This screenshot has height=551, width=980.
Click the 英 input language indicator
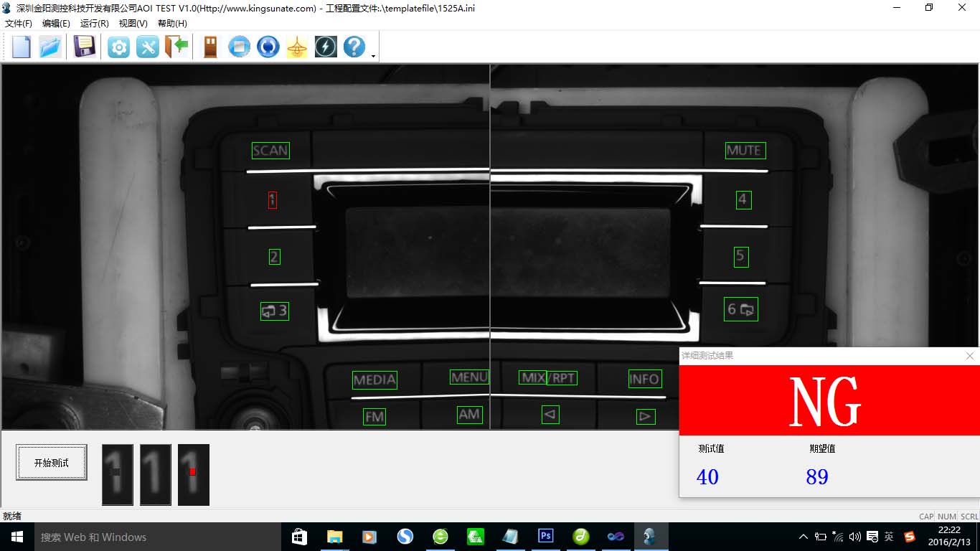point(889,537)
